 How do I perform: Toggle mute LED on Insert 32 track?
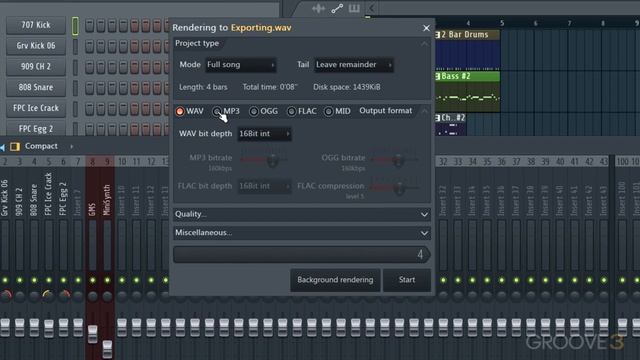pos(443,280)
